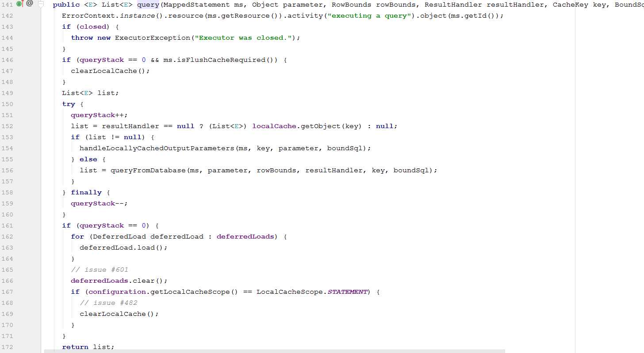Screen dimensions: 644x353
Task: Click the "Executor was closed." string
Action: [x=243, y=38]
